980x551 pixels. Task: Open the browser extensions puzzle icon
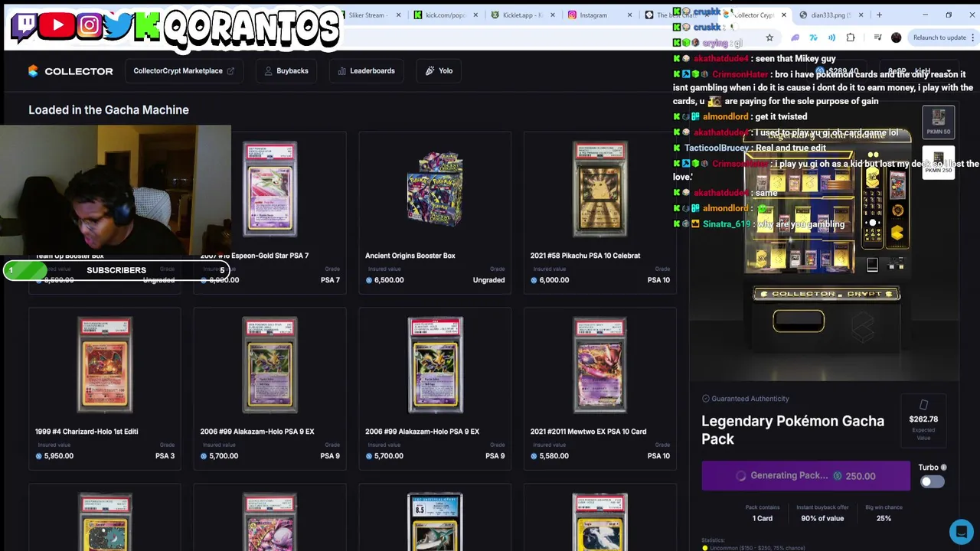(851, 37)
